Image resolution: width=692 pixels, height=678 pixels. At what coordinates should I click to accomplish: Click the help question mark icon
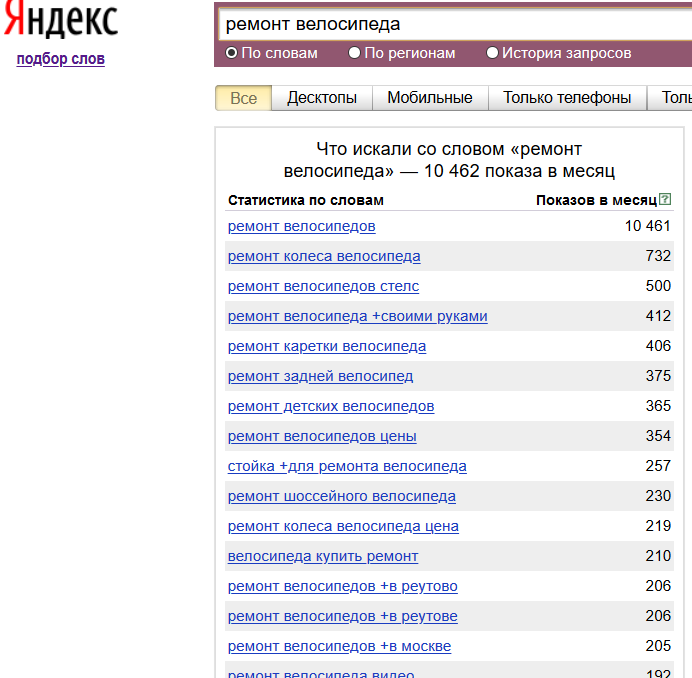(665, 199)
